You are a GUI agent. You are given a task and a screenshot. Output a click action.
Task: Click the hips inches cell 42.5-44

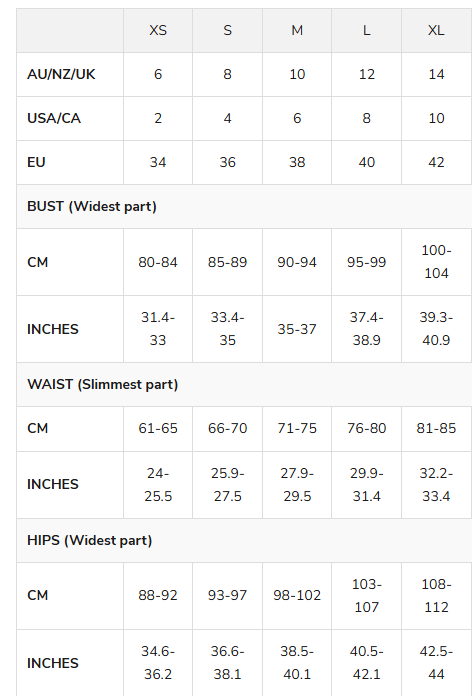click(x=436, y=663)
